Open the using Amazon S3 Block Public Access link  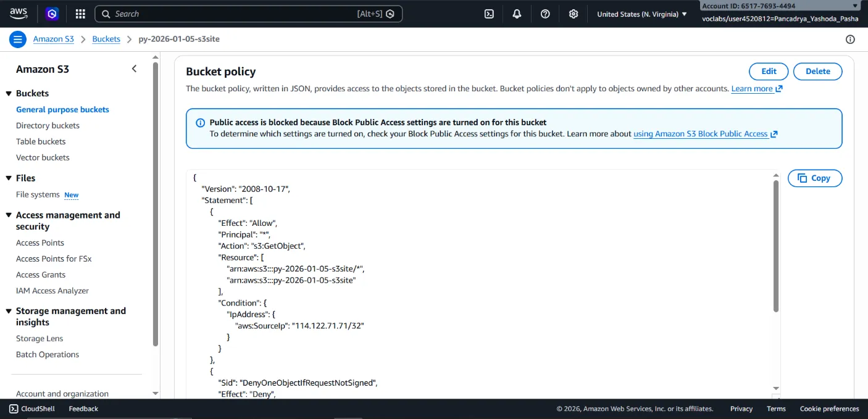pyautogui.click(x=705, y=133)
